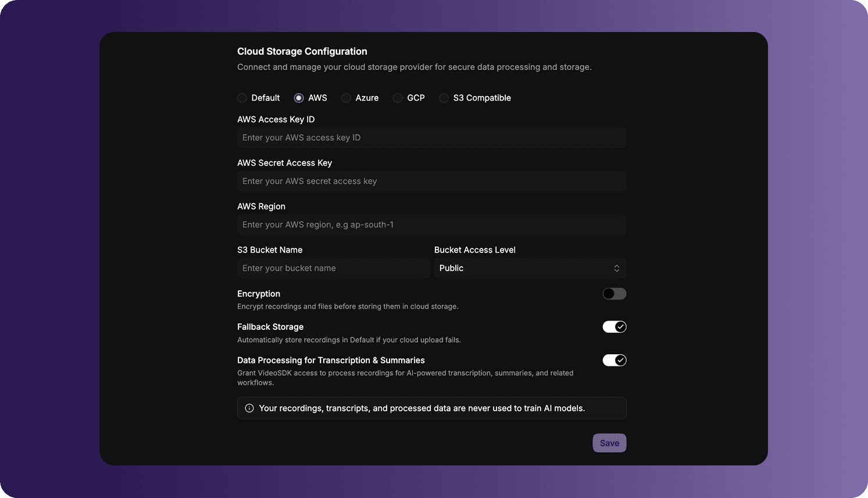This screenshot has height=498, width=868.
Task: Click the Public value in access level selector
Action: [451, 268]
